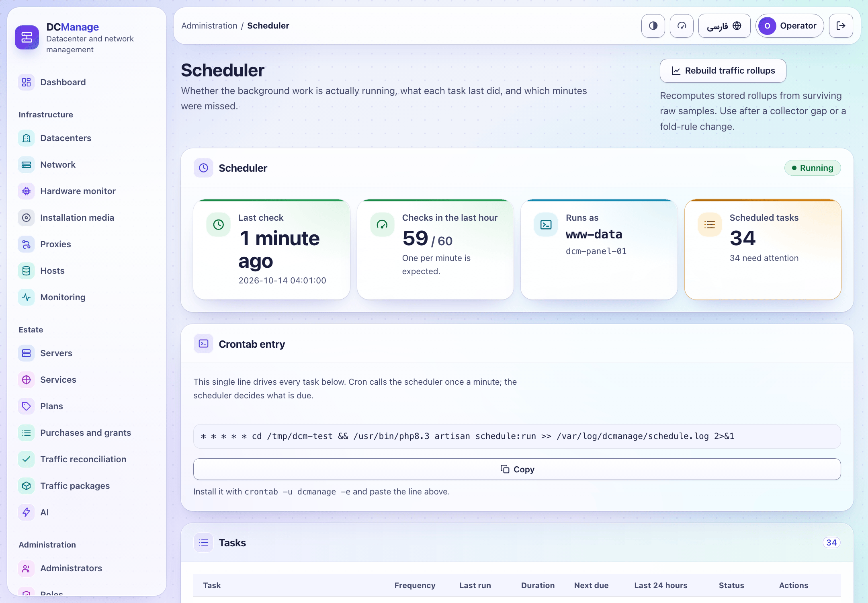The image size is (868, 603).
Task: Click the crontab command line text
Action: pyautogui.click(x=467, y=436)
